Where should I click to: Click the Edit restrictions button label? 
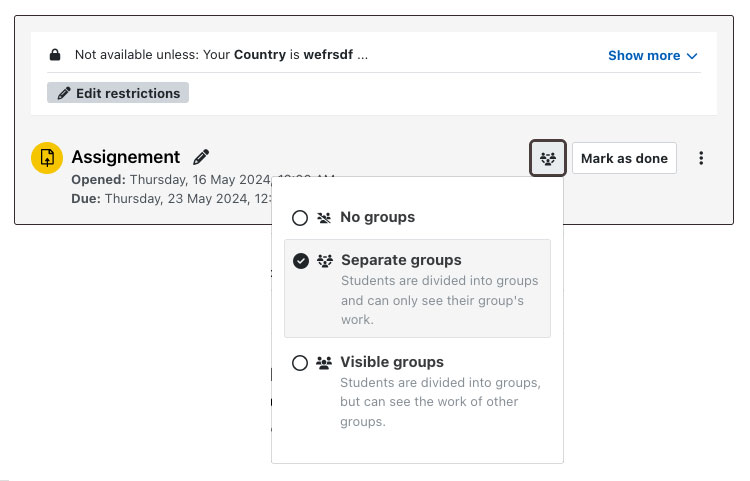pyautogui.click(x=128, y=93)
